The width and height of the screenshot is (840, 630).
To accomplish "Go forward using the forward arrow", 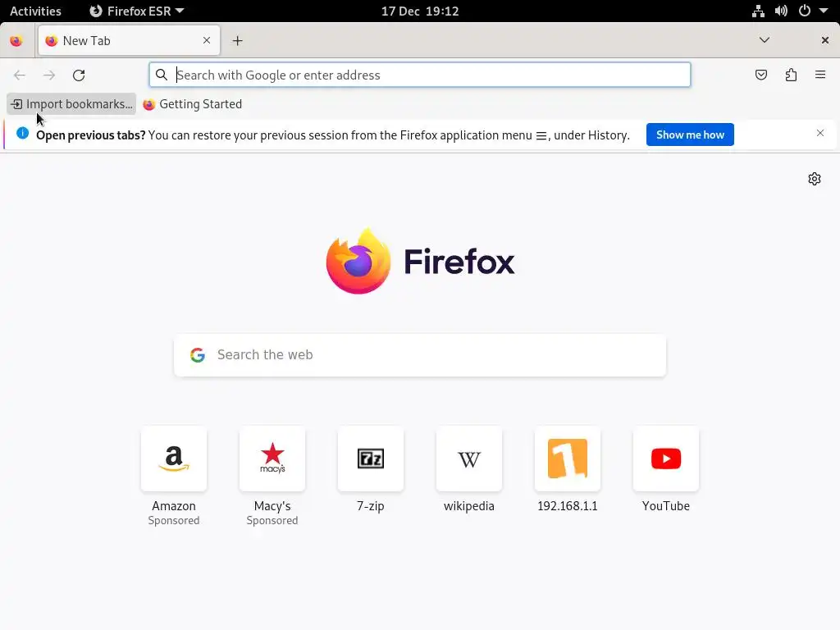I will [49, 75].
